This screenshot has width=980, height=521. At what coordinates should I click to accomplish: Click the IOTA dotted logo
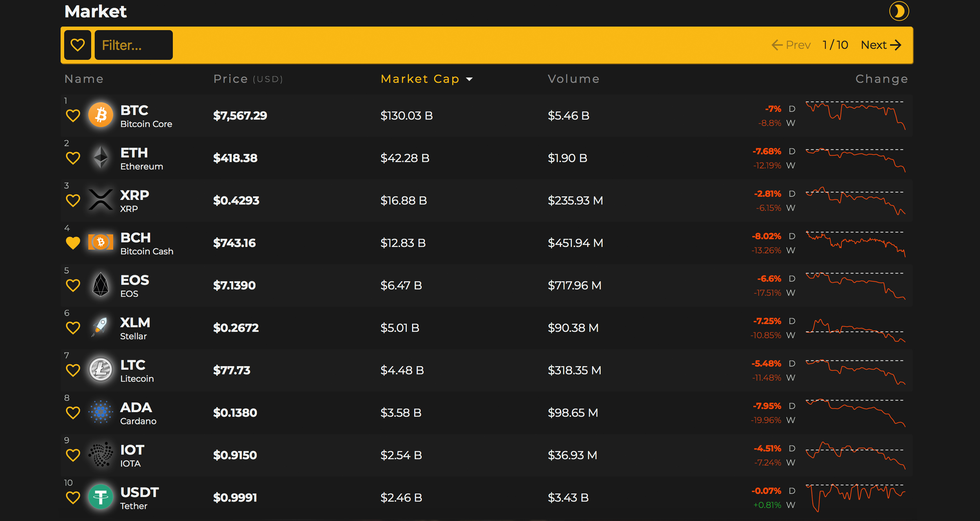[x=101, y=454]
